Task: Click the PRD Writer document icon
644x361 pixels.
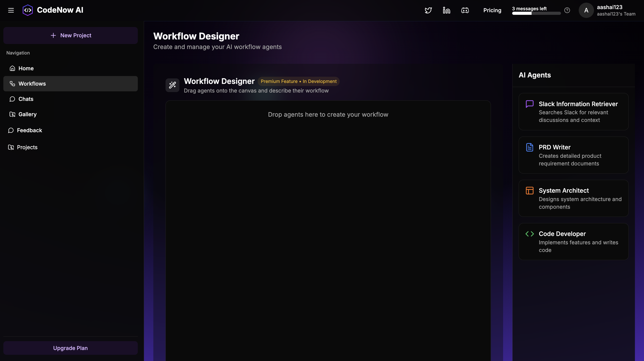Action: tap(529, 147)
